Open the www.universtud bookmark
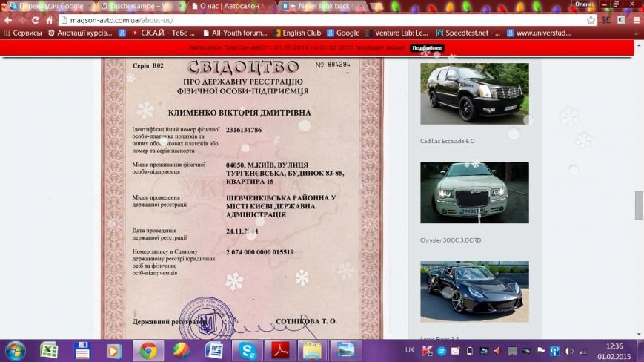 (x=539, y=33)
